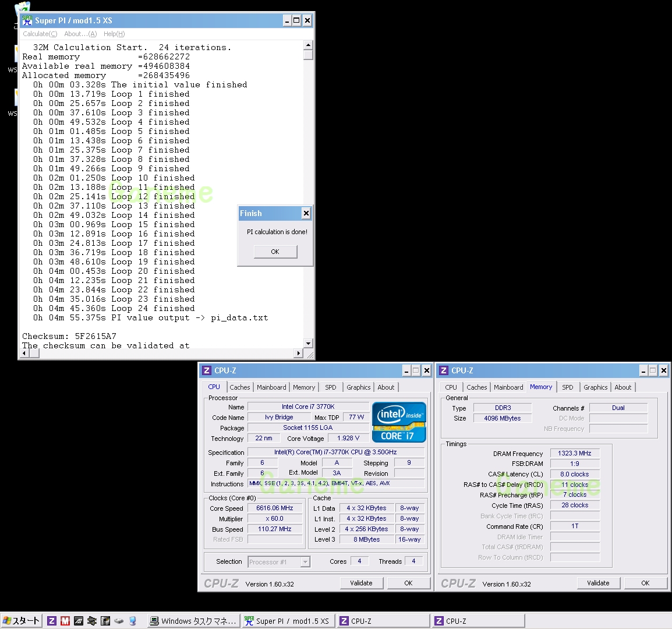The width and height of the screenshot is (672, 629).
Task: Select About tab in left CPU-Z window
Action: pyautogui.click(x=385, y=387)
